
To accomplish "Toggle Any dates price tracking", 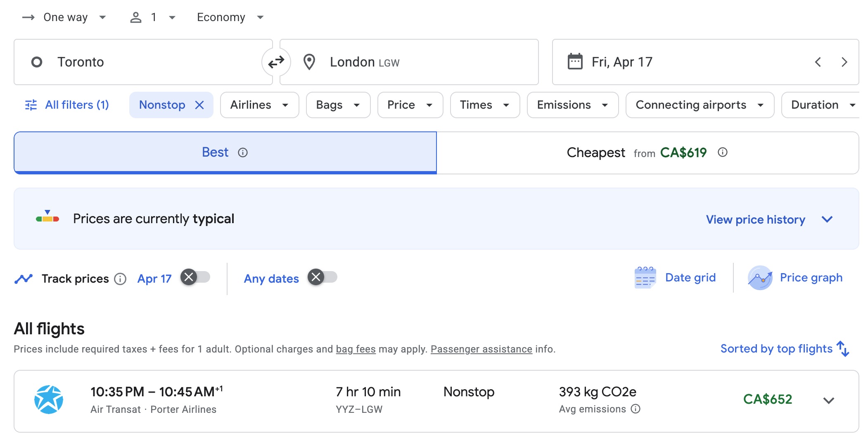I will point(323,277).
